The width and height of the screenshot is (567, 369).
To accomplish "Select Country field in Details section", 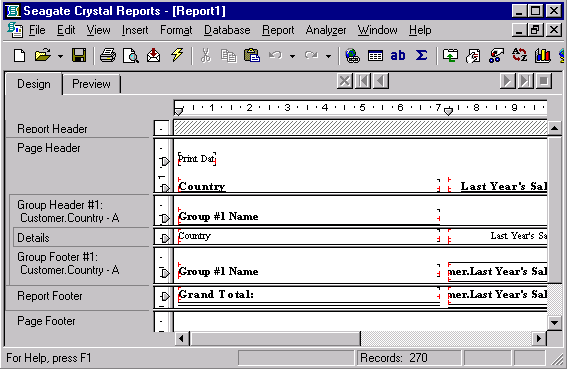I will (x=195, y=236).
